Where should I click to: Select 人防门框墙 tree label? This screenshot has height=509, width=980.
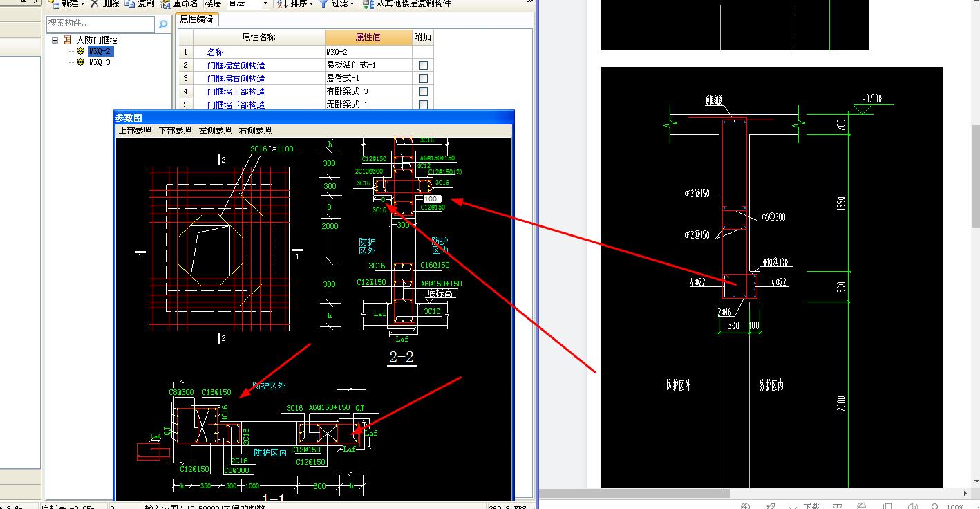click(97, 40)
